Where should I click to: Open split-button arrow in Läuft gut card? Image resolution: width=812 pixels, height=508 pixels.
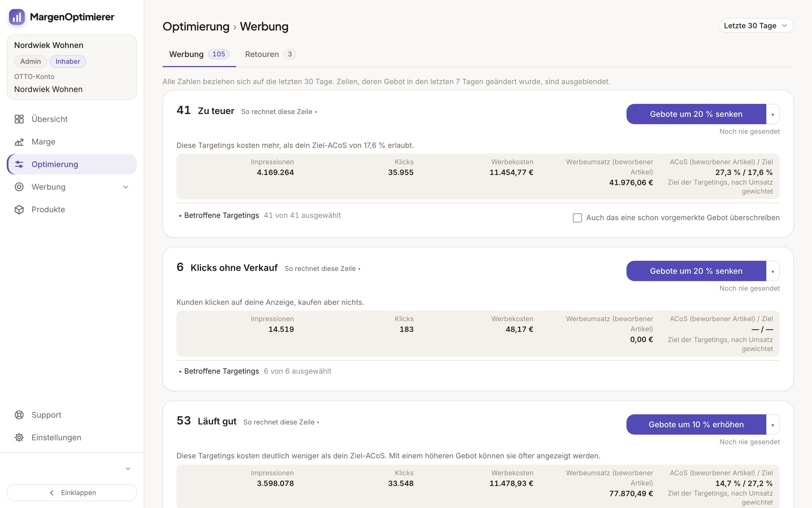(773, 425)
